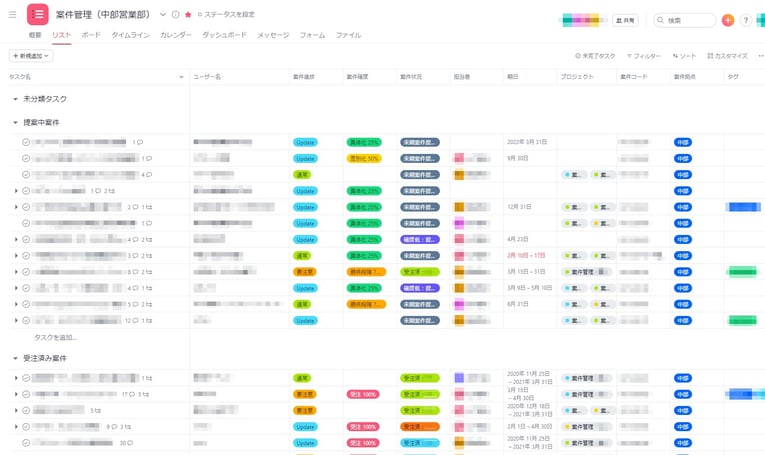Screen dimensions: 765x455
Task: Open comments on the 12-comment task
Action: [131, 320]
